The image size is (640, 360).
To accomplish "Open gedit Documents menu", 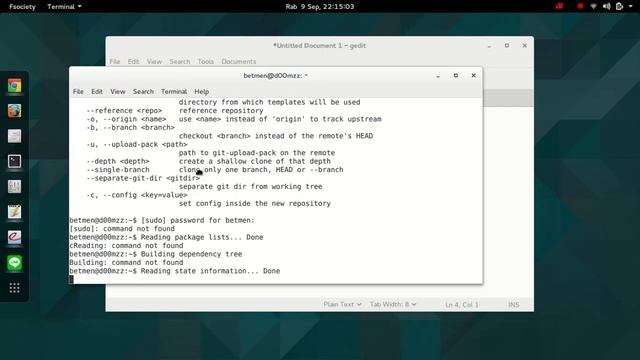I will point(239,62).
